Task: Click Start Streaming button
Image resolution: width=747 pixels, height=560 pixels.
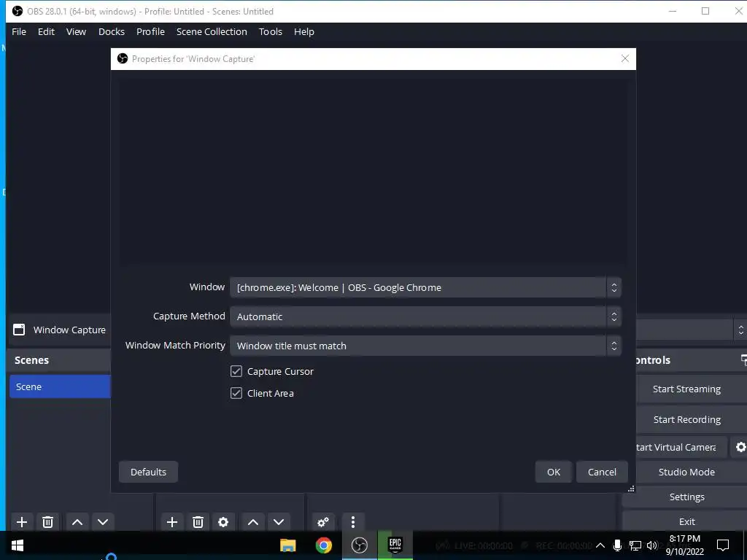Action: pos(686,389)
